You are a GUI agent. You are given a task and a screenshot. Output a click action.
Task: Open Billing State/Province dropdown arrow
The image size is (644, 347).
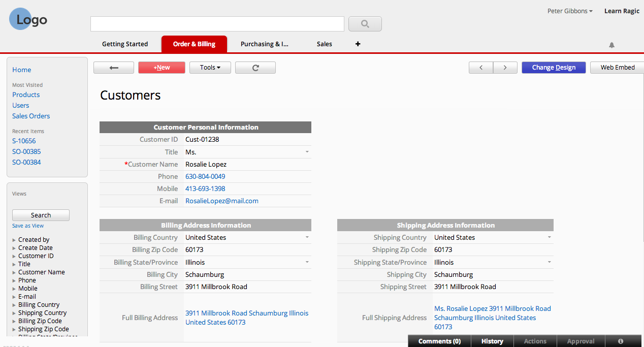307,262
